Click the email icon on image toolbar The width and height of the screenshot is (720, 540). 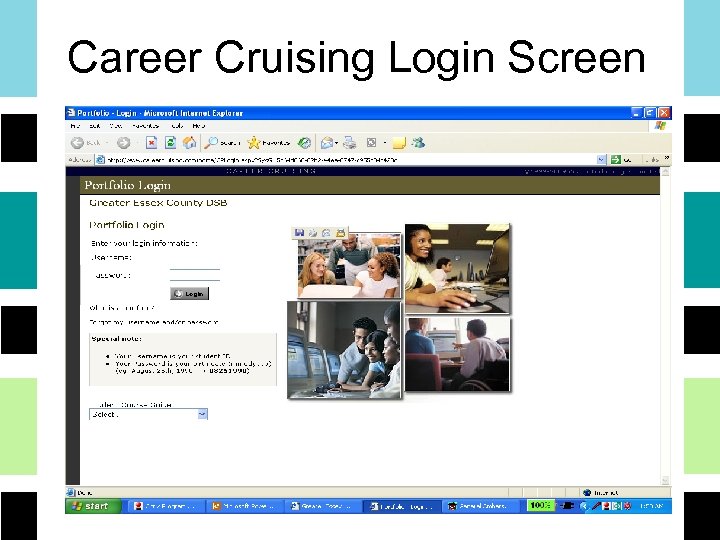(x=326, y=233)
